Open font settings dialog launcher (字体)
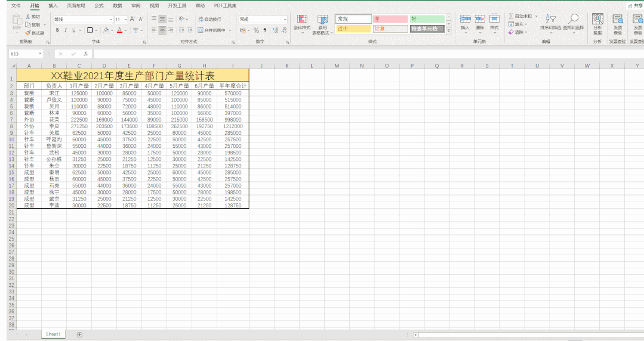This screenshot has height=341, width=644. [144, 42]
